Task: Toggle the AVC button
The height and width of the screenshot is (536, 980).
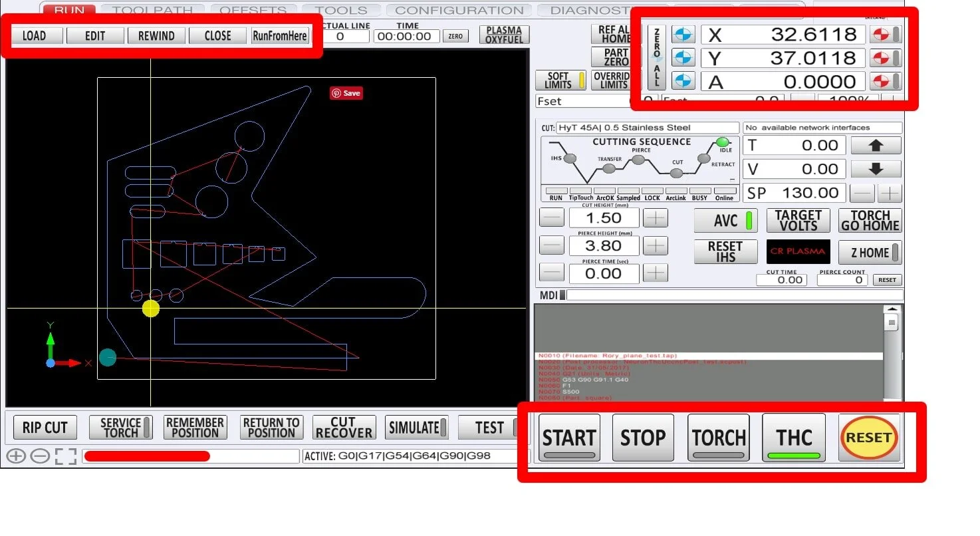Action: tap(725, 220)
